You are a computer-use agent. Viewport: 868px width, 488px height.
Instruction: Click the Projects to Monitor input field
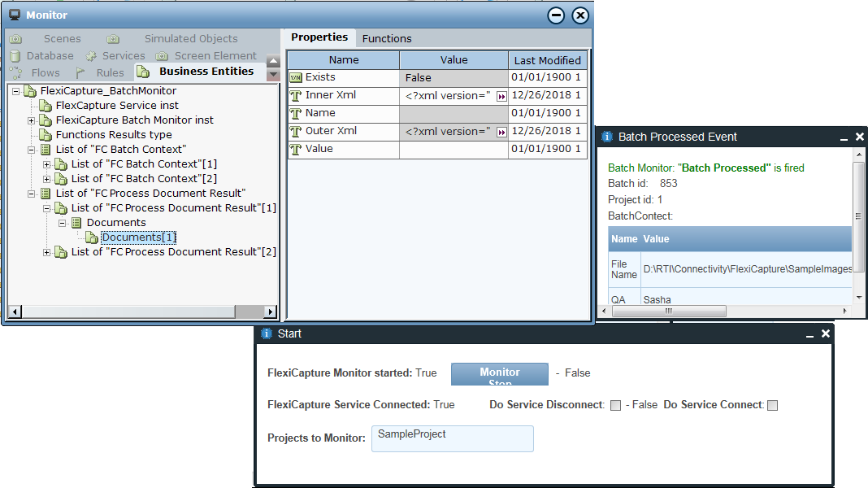(x=452, y=438)
